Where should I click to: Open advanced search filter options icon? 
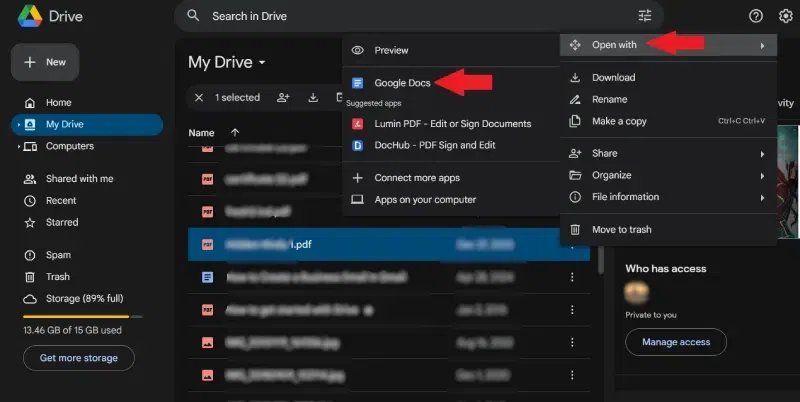pyautogui.click(x=645, y=16)
